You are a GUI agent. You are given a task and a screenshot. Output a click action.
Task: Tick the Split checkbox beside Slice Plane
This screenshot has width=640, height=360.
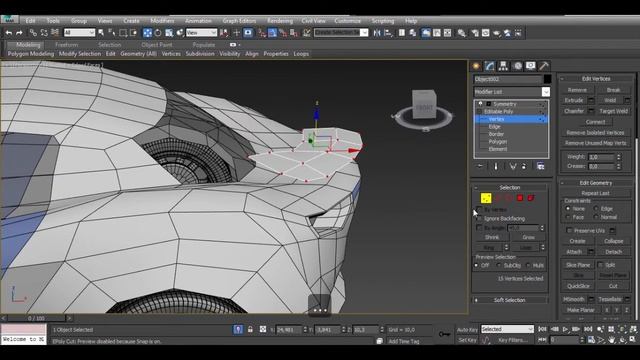[x=600, y=265]
